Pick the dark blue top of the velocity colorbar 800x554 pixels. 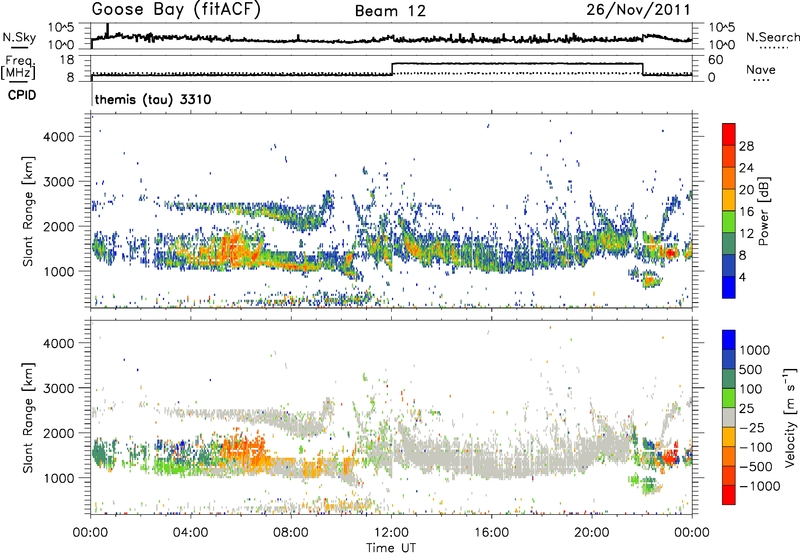[x=729, y=340]
